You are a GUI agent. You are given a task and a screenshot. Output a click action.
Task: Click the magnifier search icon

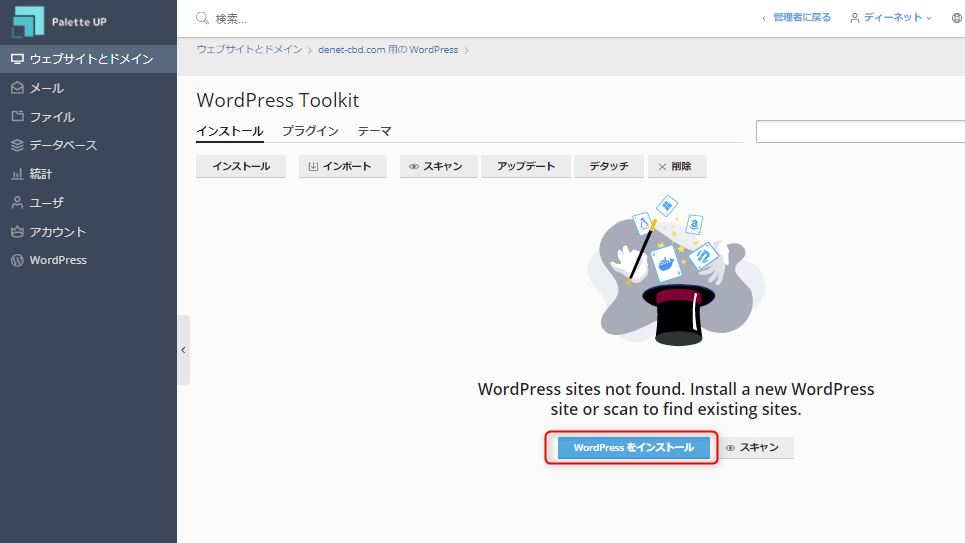(202, 18)
